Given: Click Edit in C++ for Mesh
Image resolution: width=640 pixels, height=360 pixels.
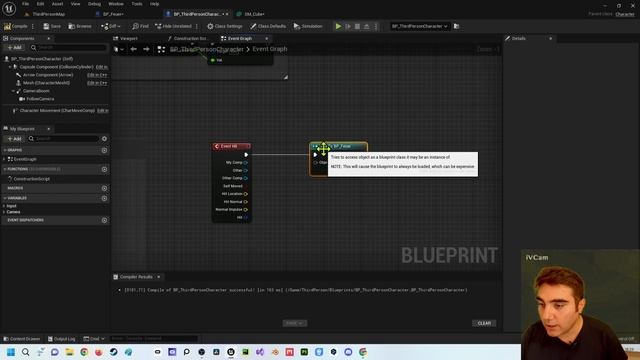Looking at the screenshot, I should pyautogui.click(x=97, y=83).
